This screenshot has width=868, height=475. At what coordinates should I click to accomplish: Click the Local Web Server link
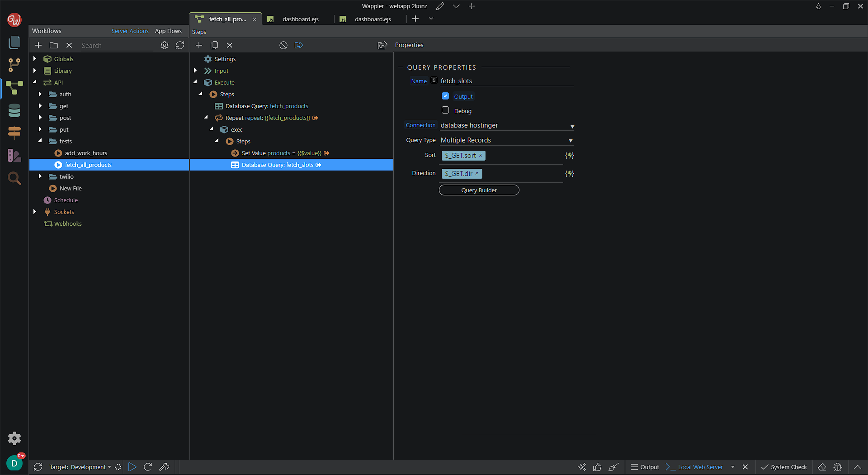(700, 467)
